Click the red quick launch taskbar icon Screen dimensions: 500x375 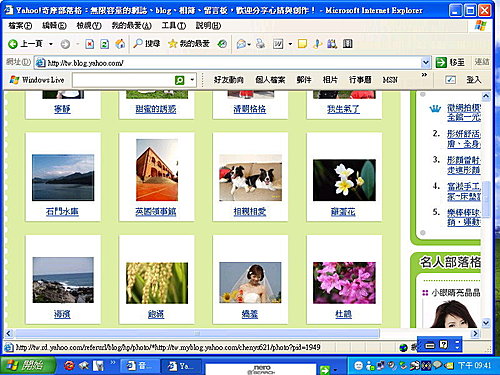(69, 366)
